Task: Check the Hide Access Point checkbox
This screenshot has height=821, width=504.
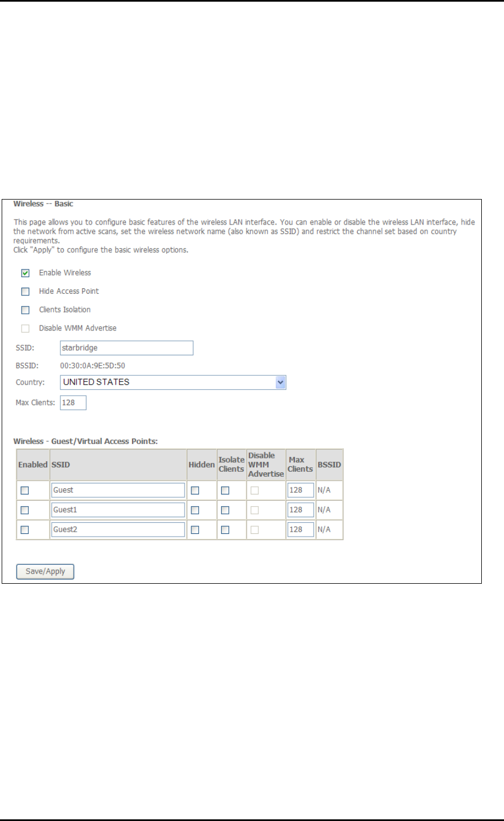Action: click(x=25, y=292)
